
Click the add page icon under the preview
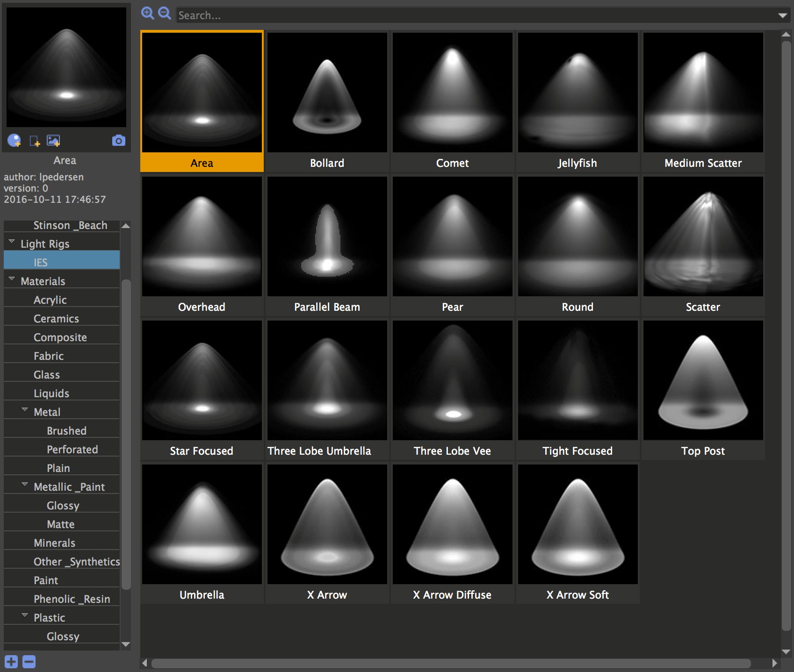34,140
